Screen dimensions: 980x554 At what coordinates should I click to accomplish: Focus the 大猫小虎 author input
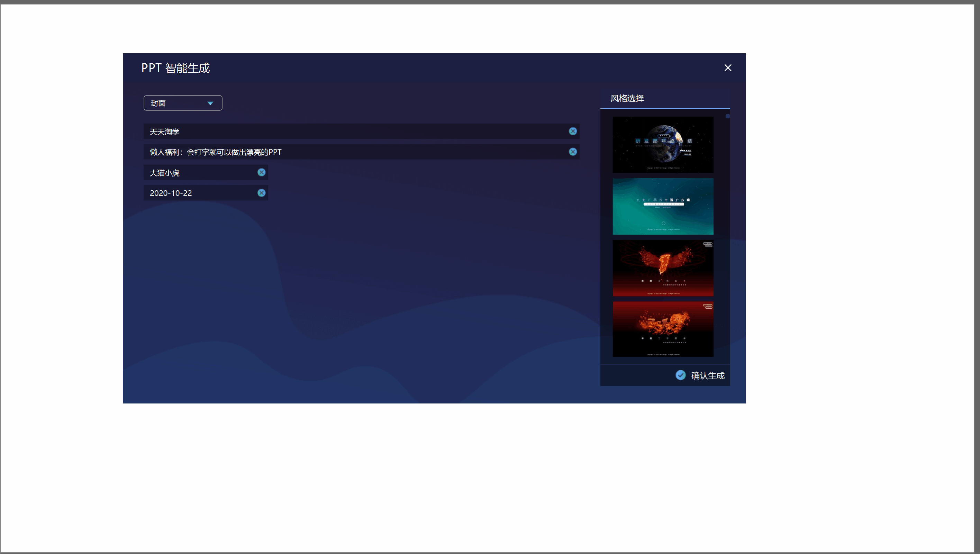[x=198, y=173]
